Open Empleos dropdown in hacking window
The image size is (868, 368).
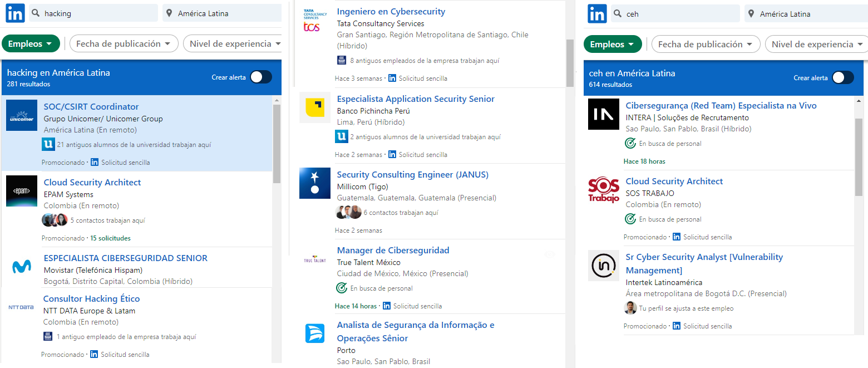(x=31, y=43)
